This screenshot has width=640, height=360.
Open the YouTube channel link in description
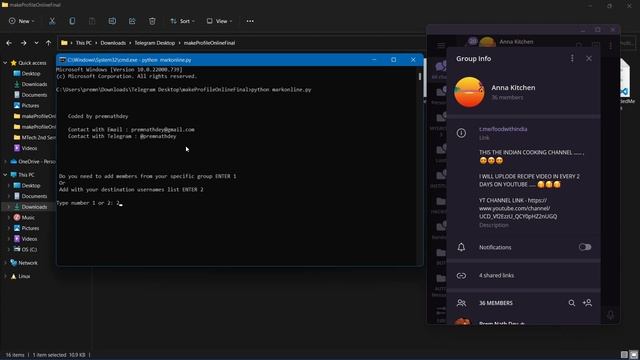518,208
